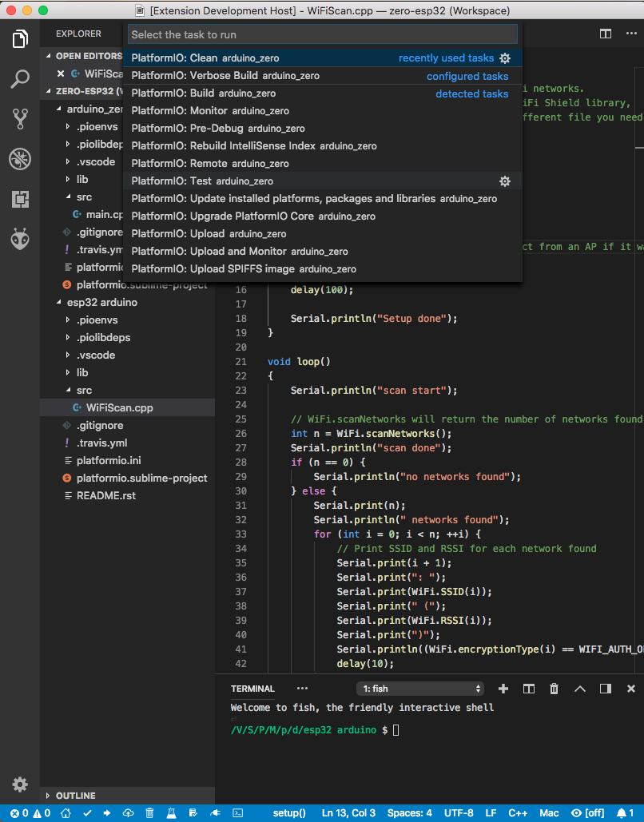The image size is (644, 822).
Task: Collapse the 'esp32 arduino' folder
Action: click(89, 302)
